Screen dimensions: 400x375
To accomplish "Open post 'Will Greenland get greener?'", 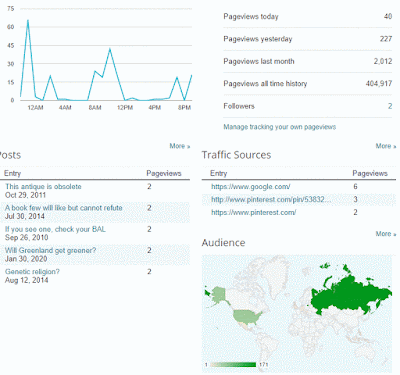I will click(50, 250).
